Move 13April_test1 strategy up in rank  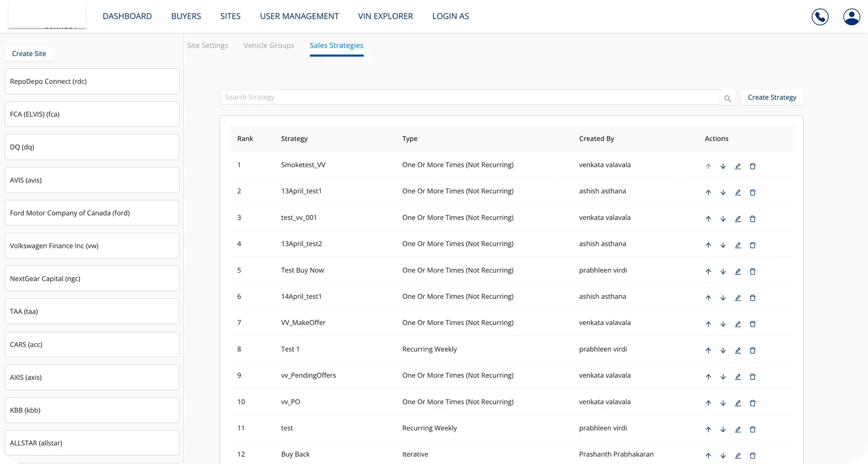pos(708,192)
